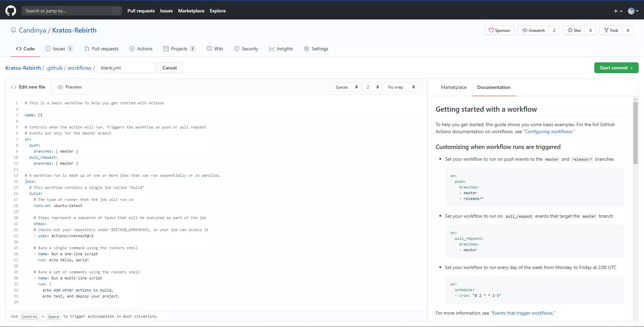Click the 'Getting started with a workflow' heading
The image size is (644, 327).
pyautogui.click(x=486, y=109)
